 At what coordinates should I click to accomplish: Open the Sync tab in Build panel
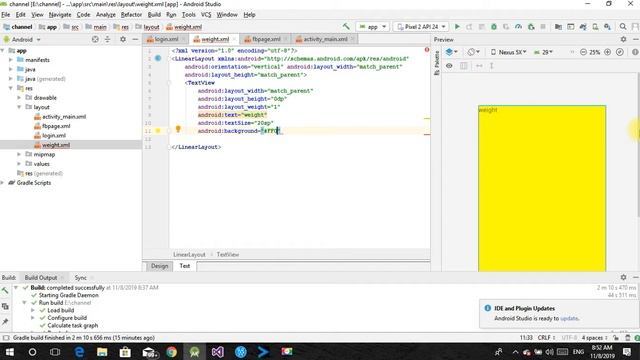[x=80, y=278]
